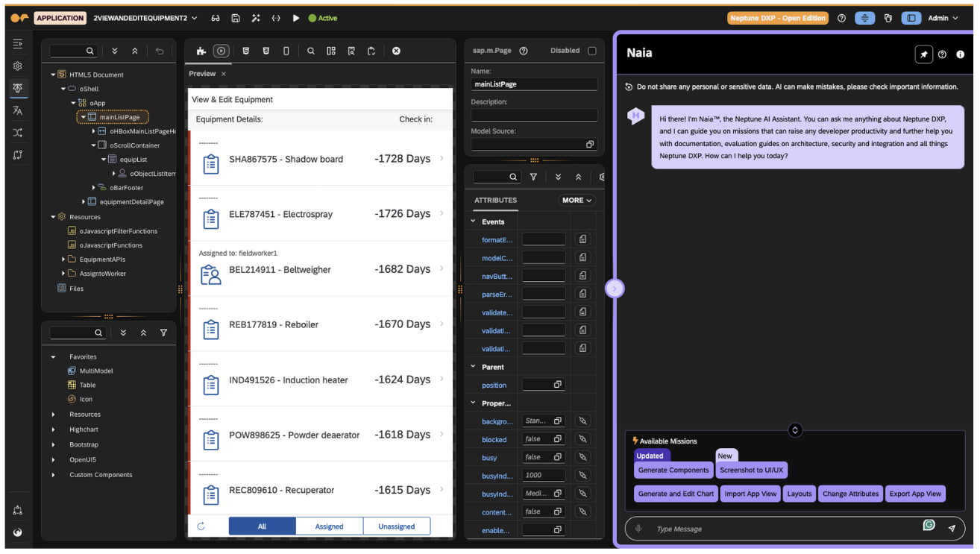Click the Export App View button

pos(915,494)
